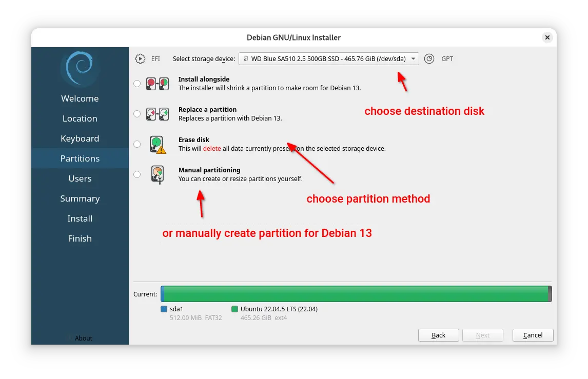Open the Welcome step in sidebar
588x379 pixels.
pyautogui.click(x=80, y=98)
